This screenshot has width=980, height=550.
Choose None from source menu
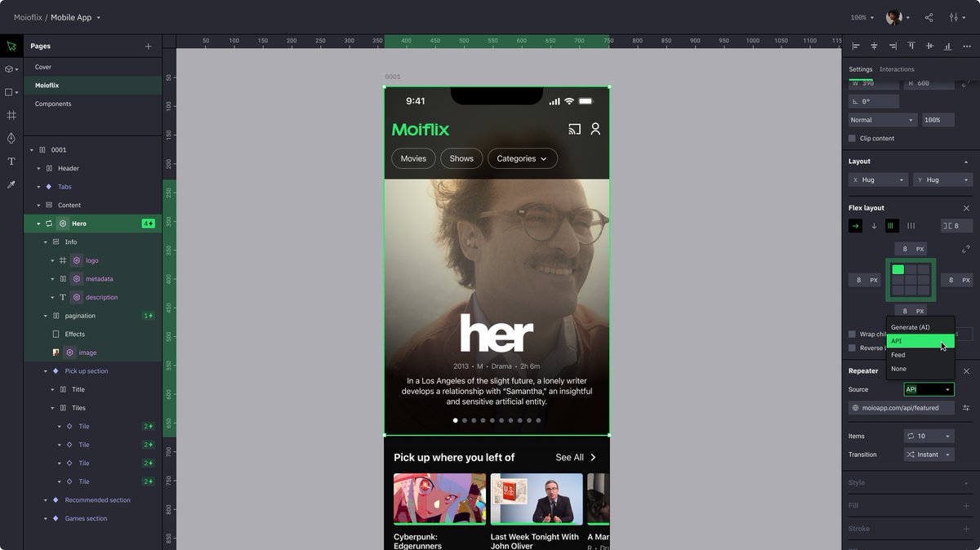tap(920, 369)
